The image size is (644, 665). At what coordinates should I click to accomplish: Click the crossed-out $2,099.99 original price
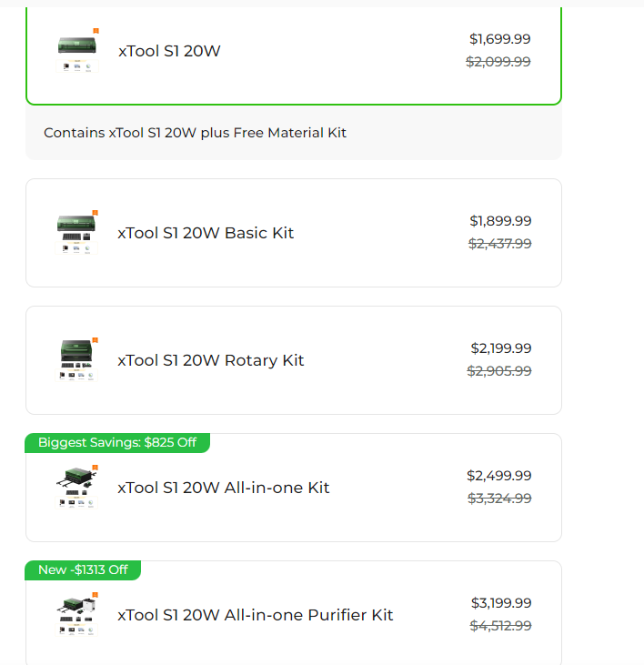498,62
